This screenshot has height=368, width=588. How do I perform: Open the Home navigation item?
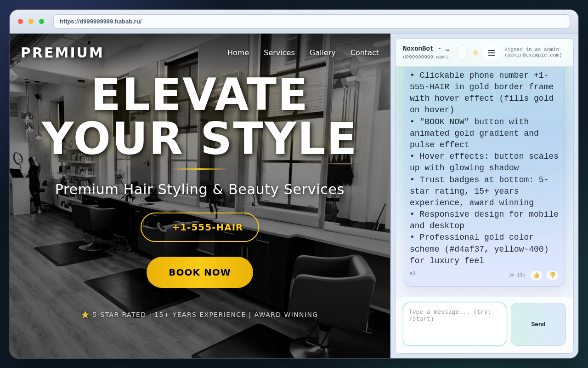[x=238, y=52]
